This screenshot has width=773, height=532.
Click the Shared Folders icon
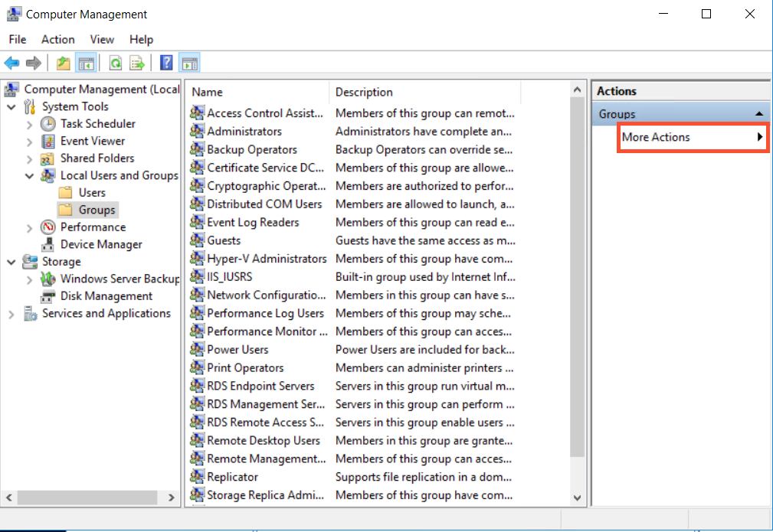tap(47, 158)
